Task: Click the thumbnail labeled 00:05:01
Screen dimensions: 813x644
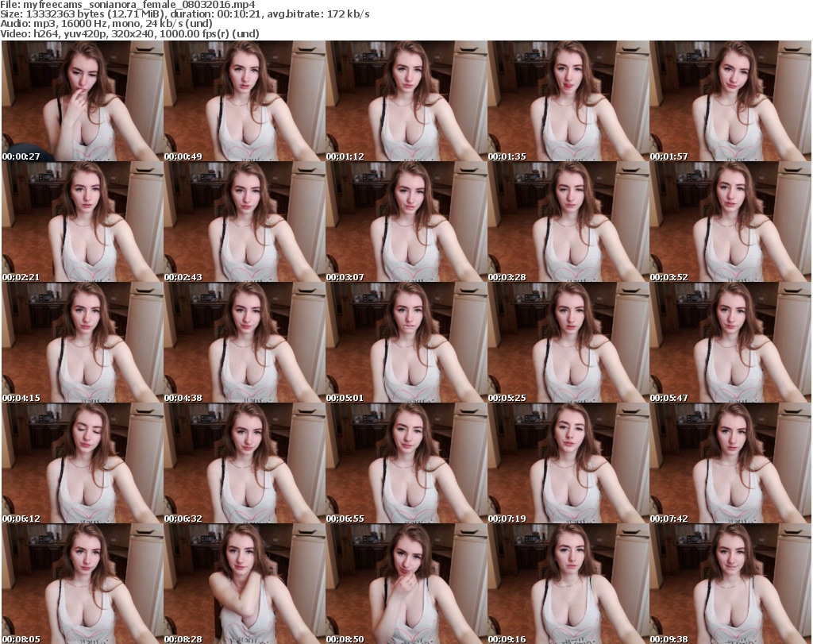Action: coord(406,342)
